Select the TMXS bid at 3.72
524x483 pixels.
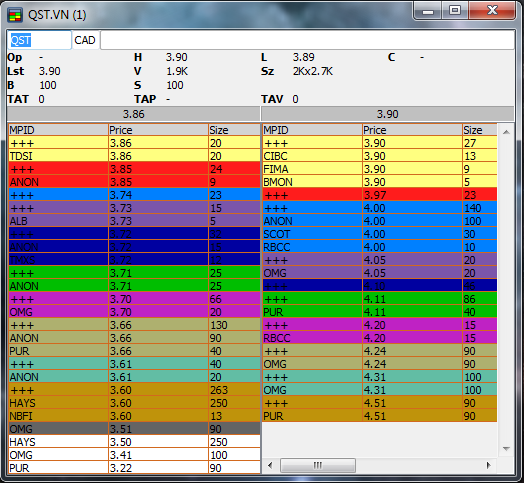tap(134, 260)
